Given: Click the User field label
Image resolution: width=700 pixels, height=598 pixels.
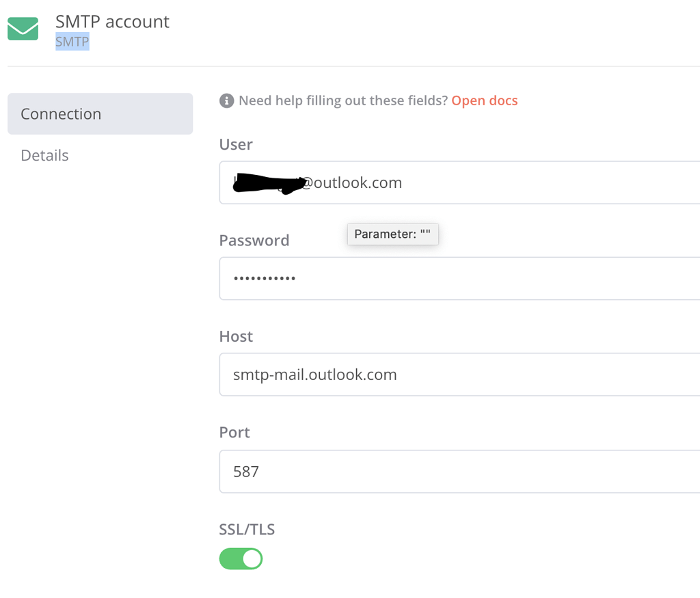Looking at the screenshot, I should tap(235, 144).
